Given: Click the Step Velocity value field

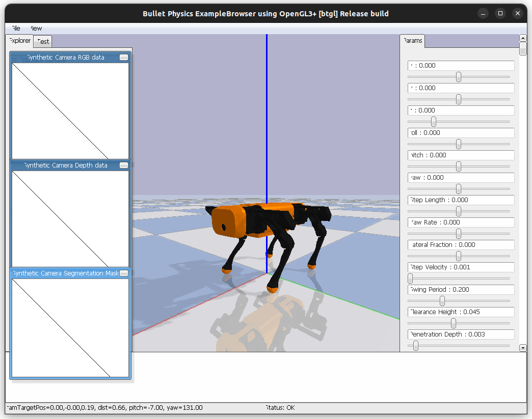Looking at the screenshot, I should tap(461, 267).
